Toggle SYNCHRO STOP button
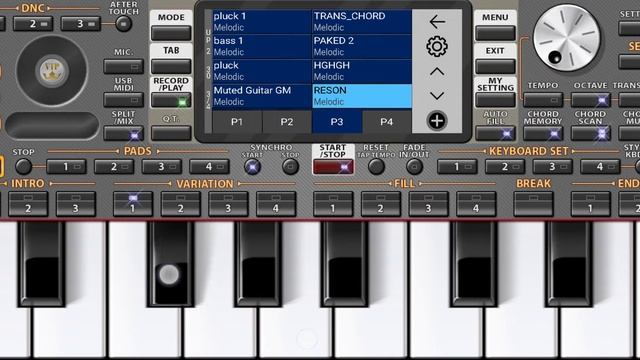Viewport: 640px width, 360px height. click(290, 167)
